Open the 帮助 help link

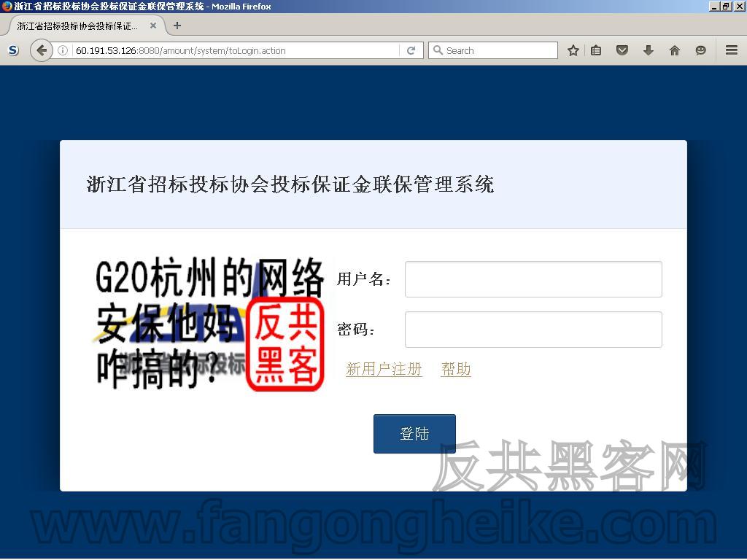pyautogui.click(x=456, y=369)
